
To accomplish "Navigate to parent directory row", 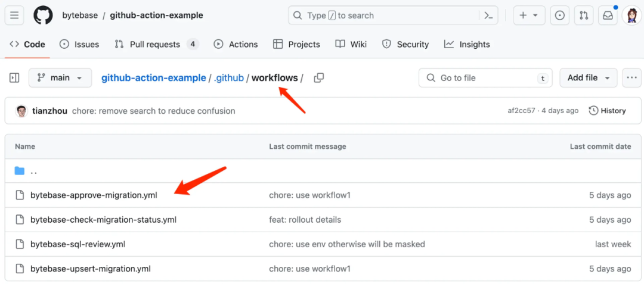I will tap(34, 172).
